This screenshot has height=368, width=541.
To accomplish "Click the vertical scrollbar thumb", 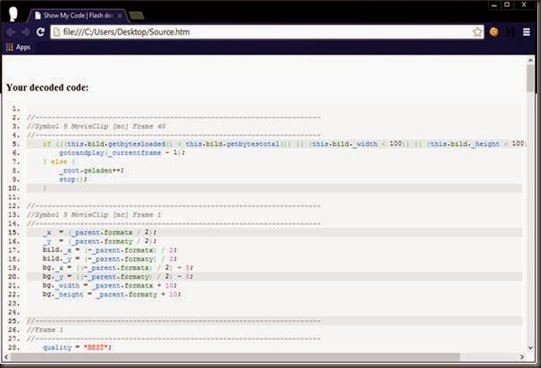I will [530, 79].
